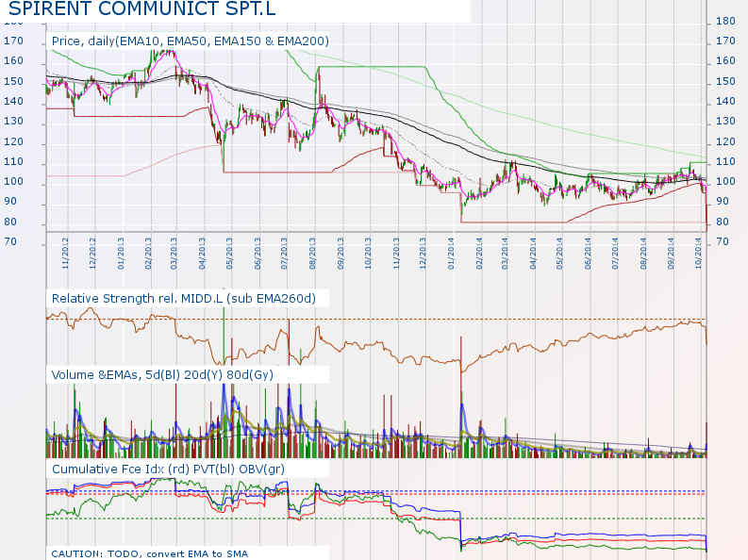Image resolution: width=748 pixels, height=560 pixels.
Task: Select the Price, daily EMA panel label
Action: click(191, 41)
